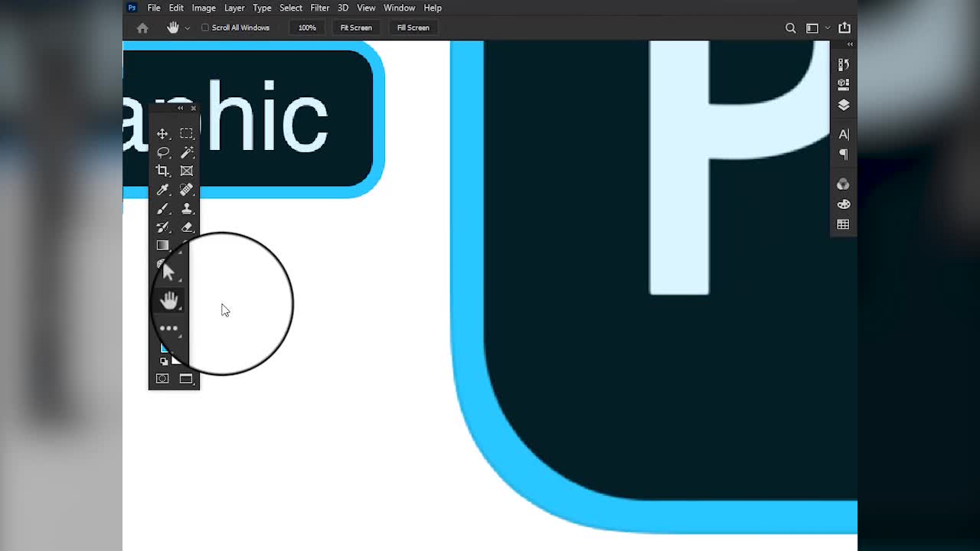
Task: Open the Type menu
Action: (262, 8)
